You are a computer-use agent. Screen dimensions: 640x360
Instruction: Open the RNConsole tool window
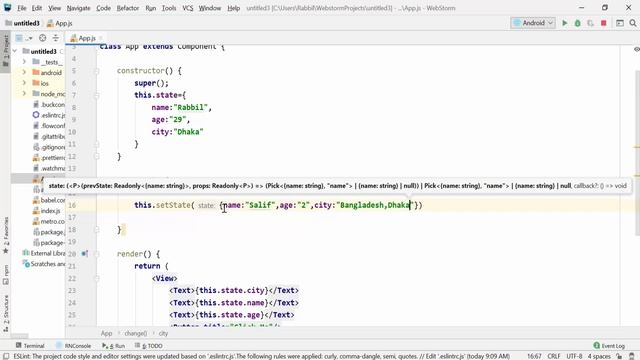[x=73, y=346]
